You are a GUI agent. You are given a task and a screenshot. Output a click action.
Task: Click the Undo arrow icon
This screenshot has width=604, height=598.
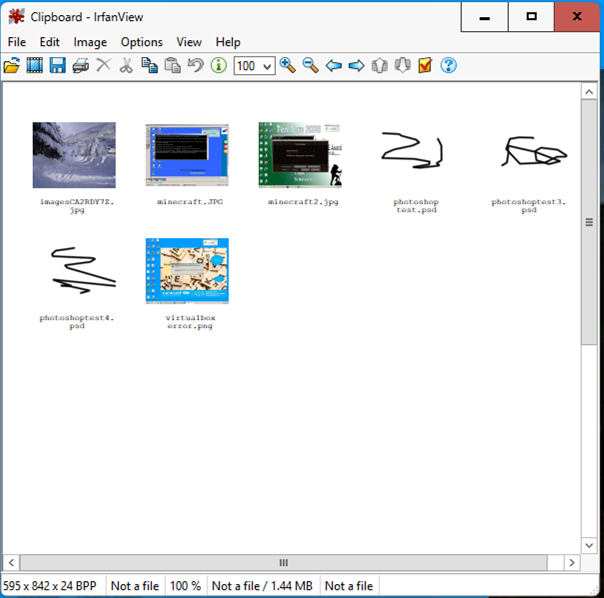(195, 66)
